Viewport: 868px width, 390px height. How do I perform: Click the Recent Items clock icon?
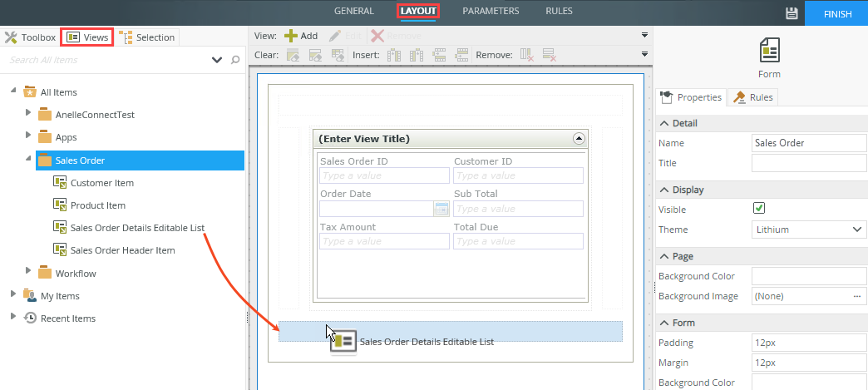pyautogui.click(x=30, y=318)
